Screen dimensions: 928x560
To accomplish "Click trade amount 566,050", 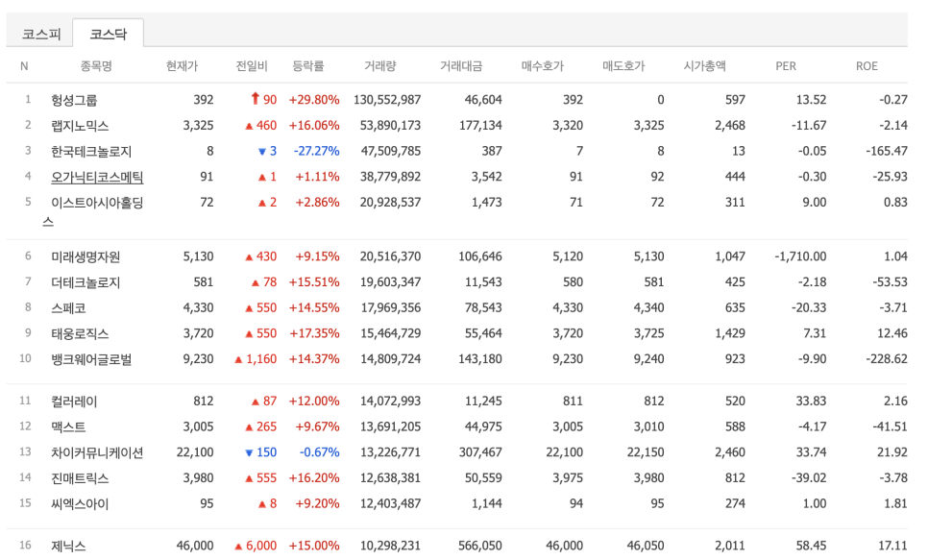I will coord(480,546).
